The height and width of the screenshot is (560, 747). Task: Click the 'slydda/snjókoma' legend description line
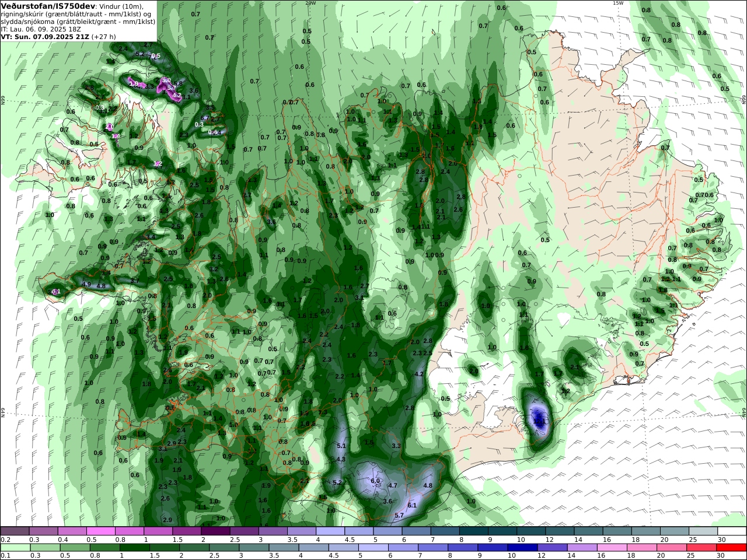(78, 21)
